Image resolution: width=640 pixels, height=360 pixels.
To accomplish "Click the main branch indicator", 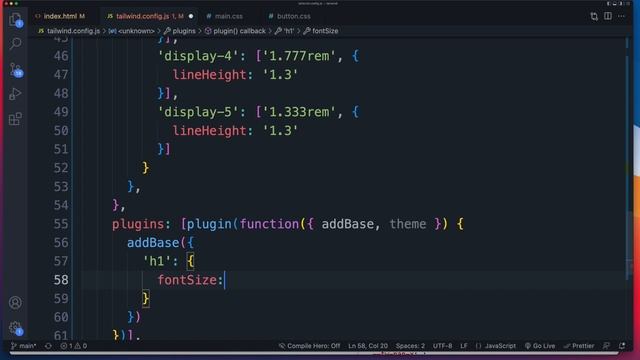I will pyautogui.click(x=24, y=346).
